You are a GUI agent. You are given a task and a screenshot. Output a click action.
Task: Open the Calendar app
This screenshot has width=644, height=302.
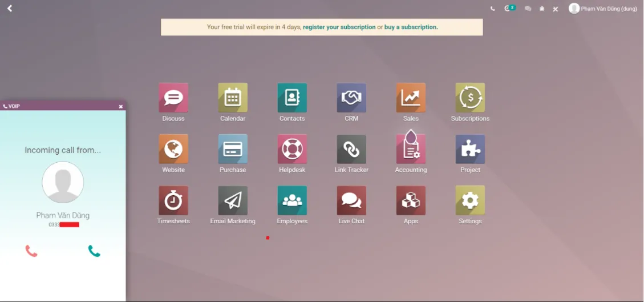tap(233, 98)
